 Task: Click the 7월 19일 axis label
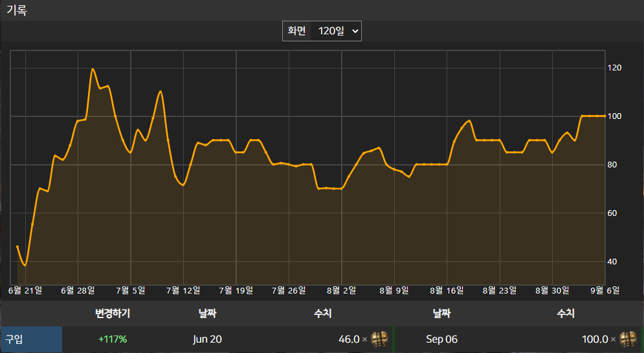coord(236,290)
